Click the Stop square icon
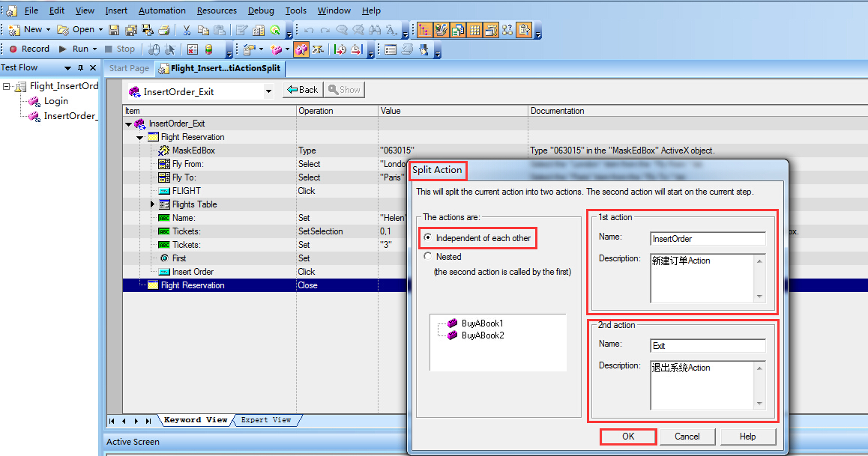Screen dimensions: 868x456 109,49
